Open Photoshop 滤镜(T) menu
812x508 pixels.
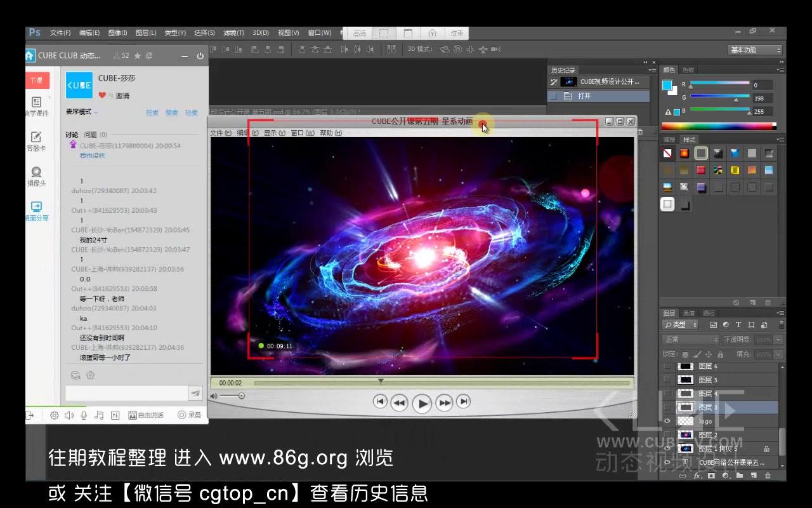coord(233,33)
